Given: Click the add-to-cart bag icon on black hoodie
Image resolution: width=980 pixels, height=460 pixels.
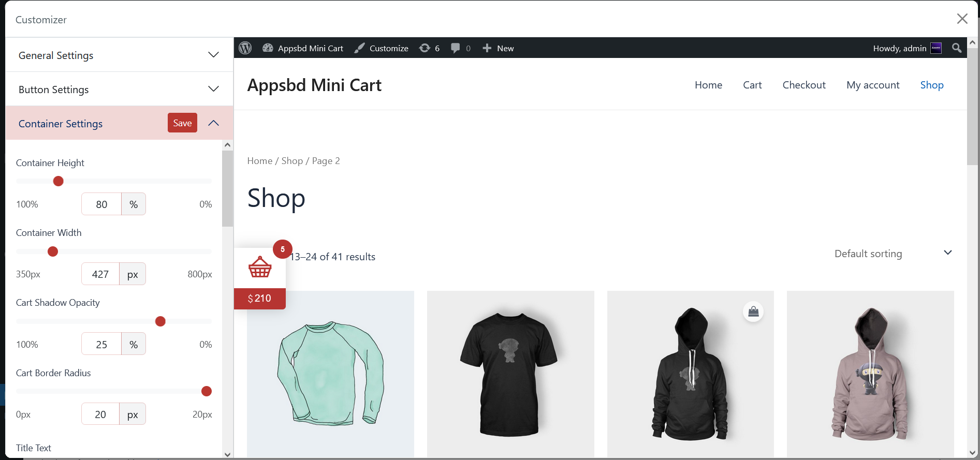Looking at the screenshot, I should coord(753,311).
